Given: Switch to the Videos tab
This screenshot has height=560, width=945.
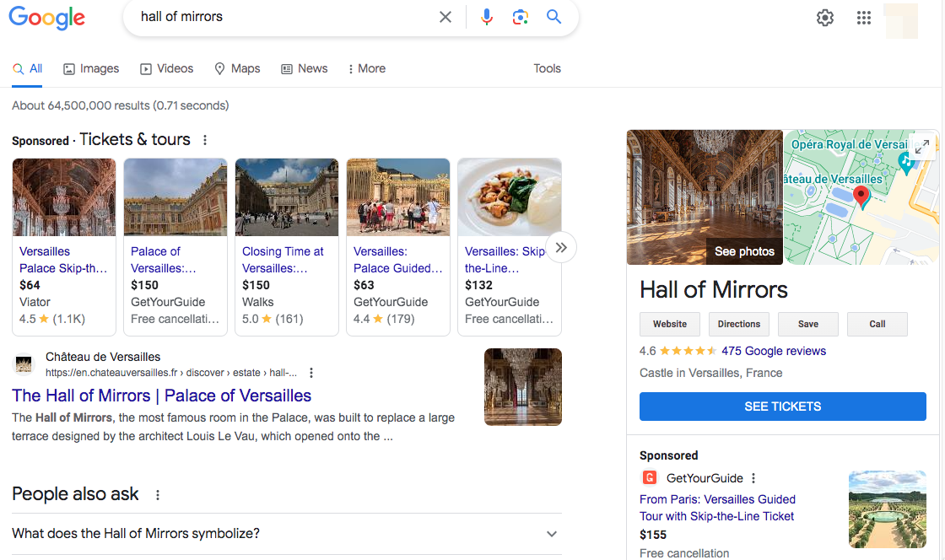Looking at the screenshot, I should pos(167,68).
